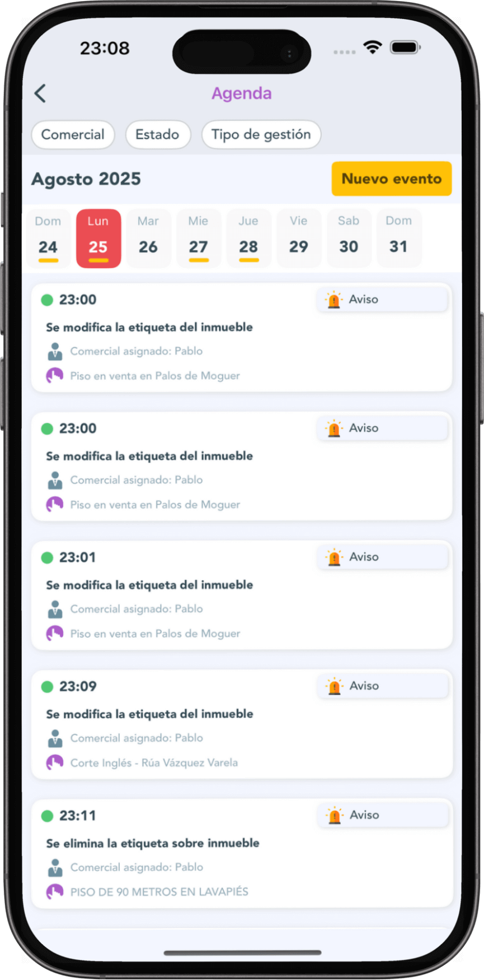The image size is (484, 980).
Task: Click the salesperson icon in the first 23:00 event
Action: pyautogui.click(x=55, y=351)
